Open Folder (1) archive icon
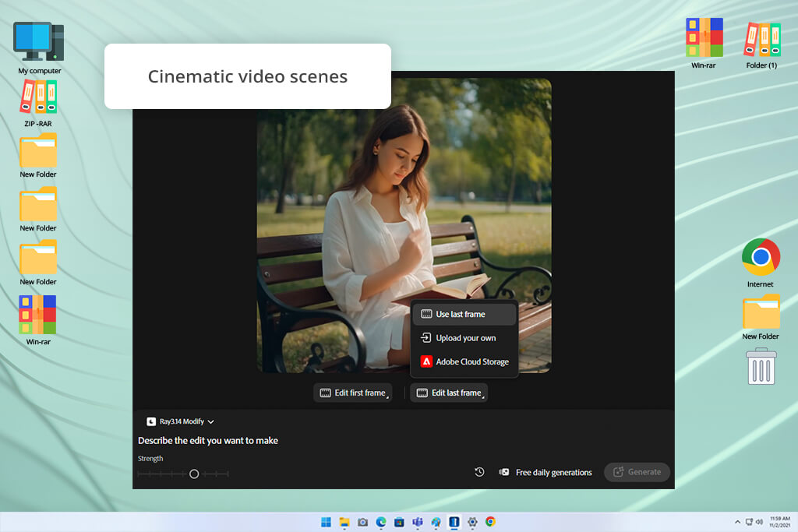This screenshot has height=532, width=798. click(762, 40)
